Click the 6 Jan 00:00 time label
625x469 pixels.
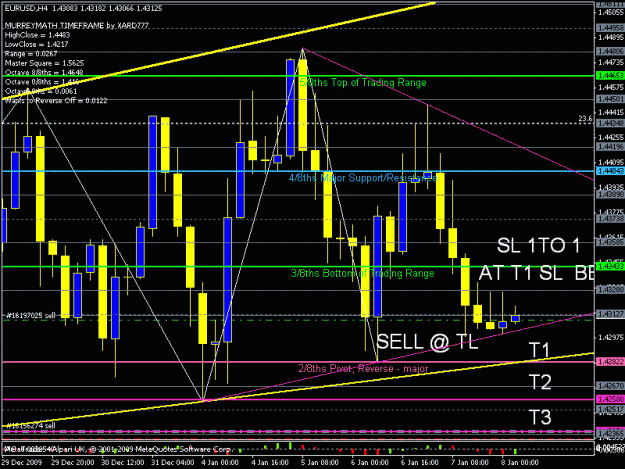(x=369, y=463)
